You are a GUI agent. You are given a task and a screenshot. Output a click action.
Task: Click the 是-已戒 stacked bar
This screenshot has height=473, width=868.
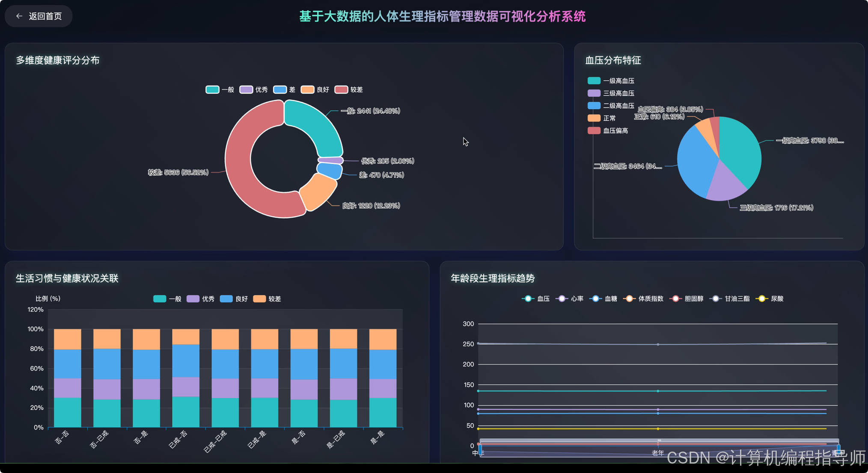point(343,378)
